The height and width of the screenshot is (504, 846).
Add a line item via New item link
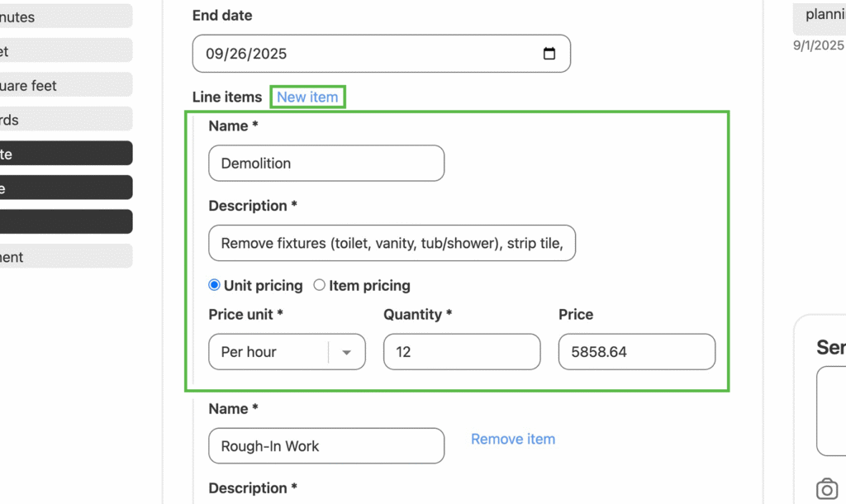(x=307, y=97)
